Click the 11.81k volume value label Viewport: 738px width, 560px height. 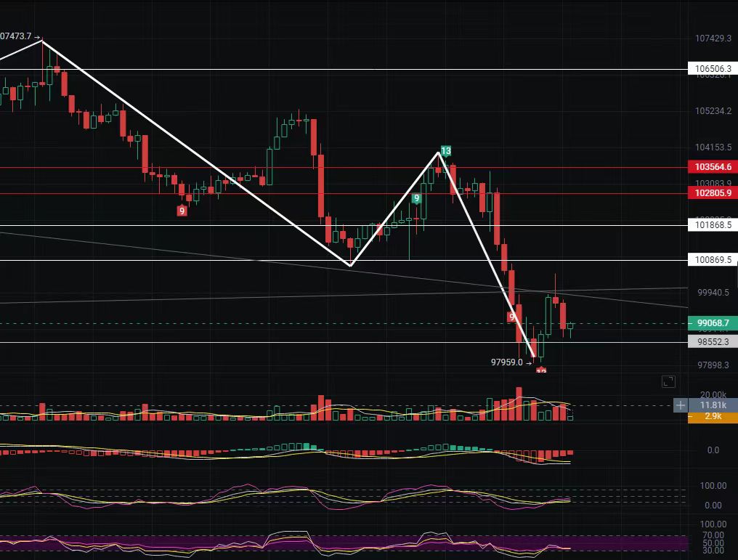[x=712, y=405]
